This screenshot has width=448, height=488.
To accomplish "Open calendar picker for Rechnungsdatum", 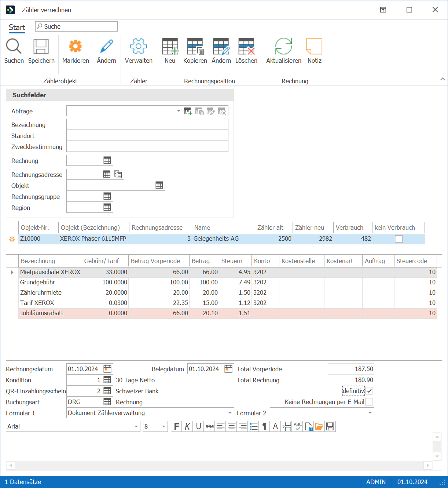I will tap(107, 369).
